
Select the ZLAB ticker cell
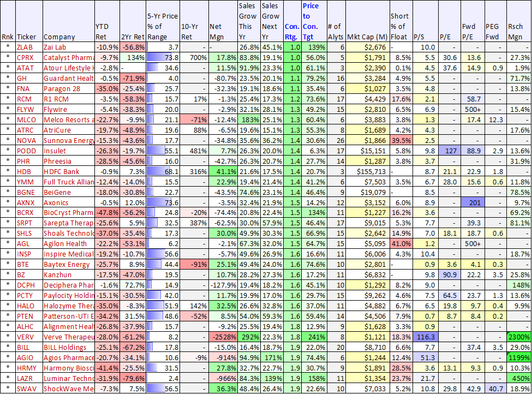(29, 47)
